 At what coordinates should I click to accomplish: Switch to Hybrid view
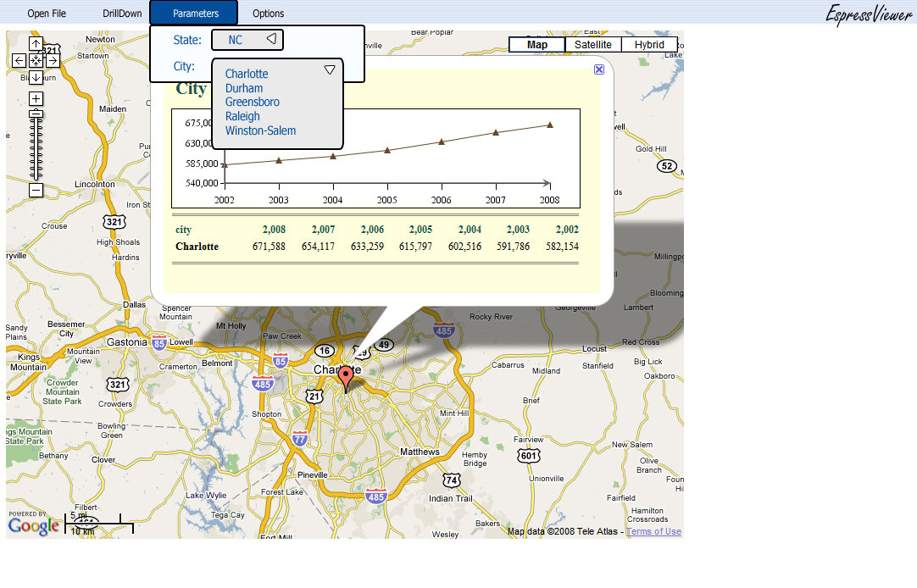(x=649, y=45)
